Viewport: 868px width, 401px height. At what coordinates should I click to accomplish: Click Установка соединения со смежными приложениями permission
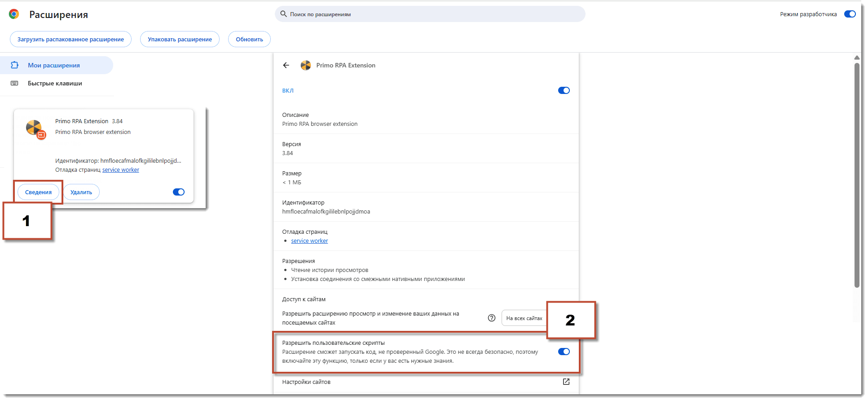click(x=378, y=279)
